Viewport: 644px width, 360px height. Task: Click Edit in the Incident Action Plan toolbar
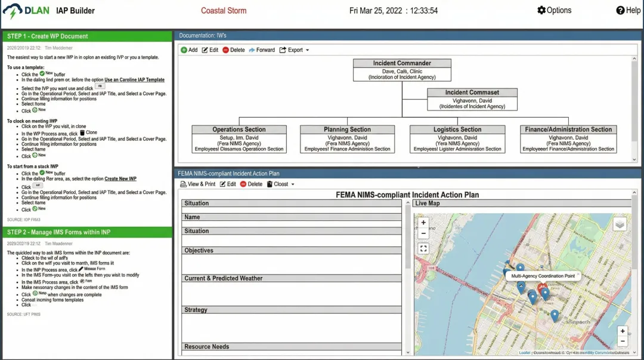[228, 184]
